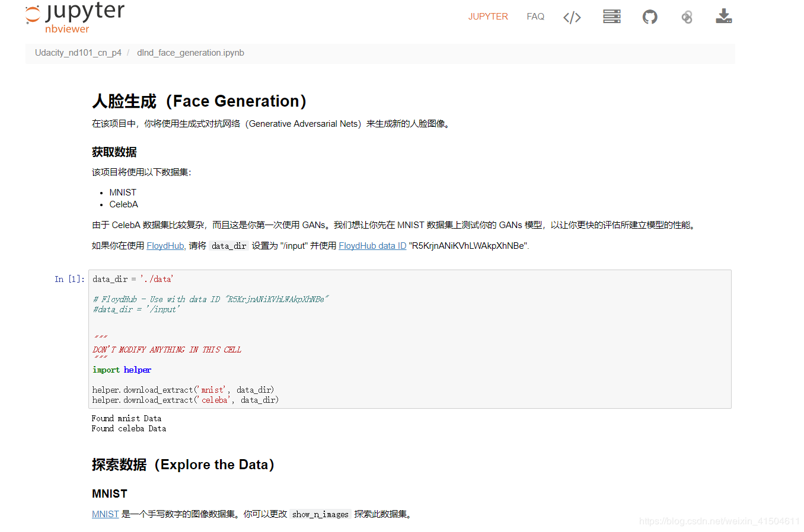
Task: Open the Binder rendering service icon
Action: [687, 17]
